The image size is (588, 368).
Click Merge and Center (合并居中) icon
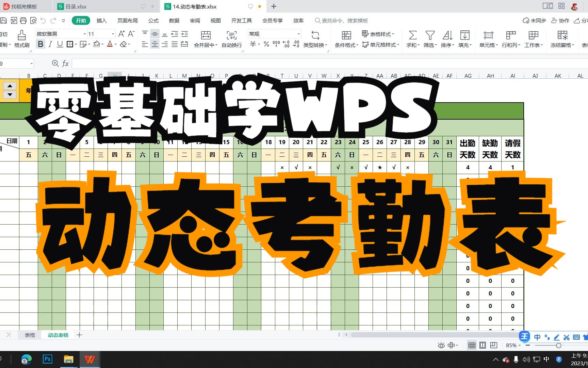(x=206, y=35)
